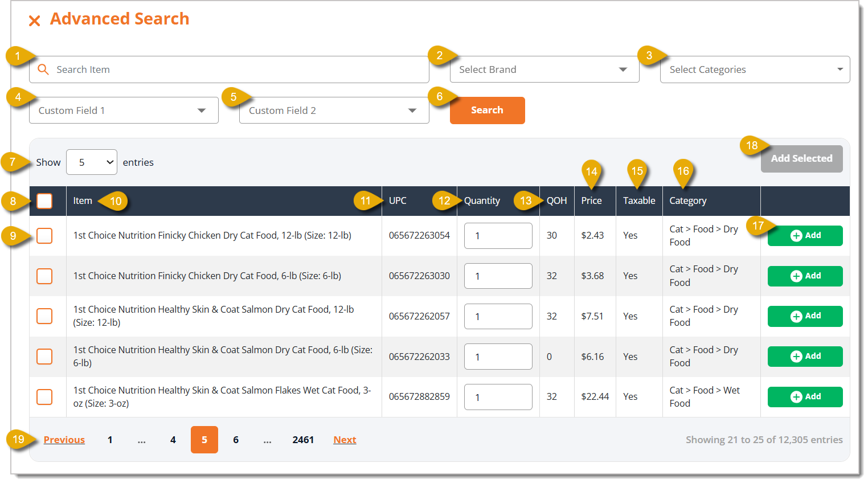
Task: Click the current page 5 button
Action: [x=204, y=440]
